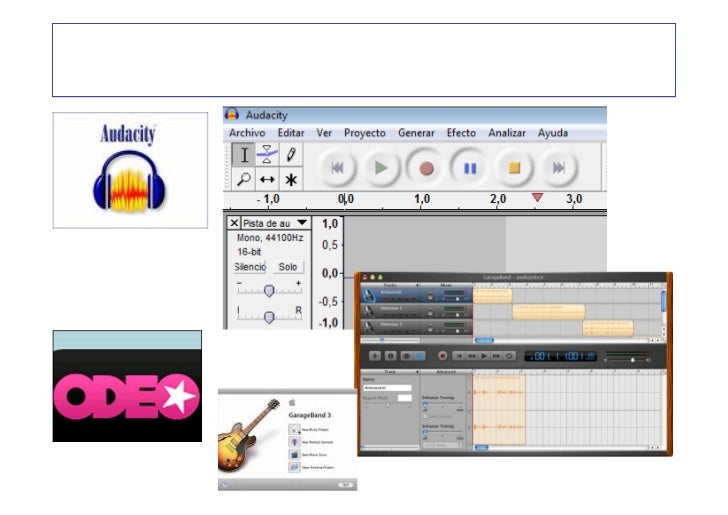Adjust the track gain slider handle

269,291
